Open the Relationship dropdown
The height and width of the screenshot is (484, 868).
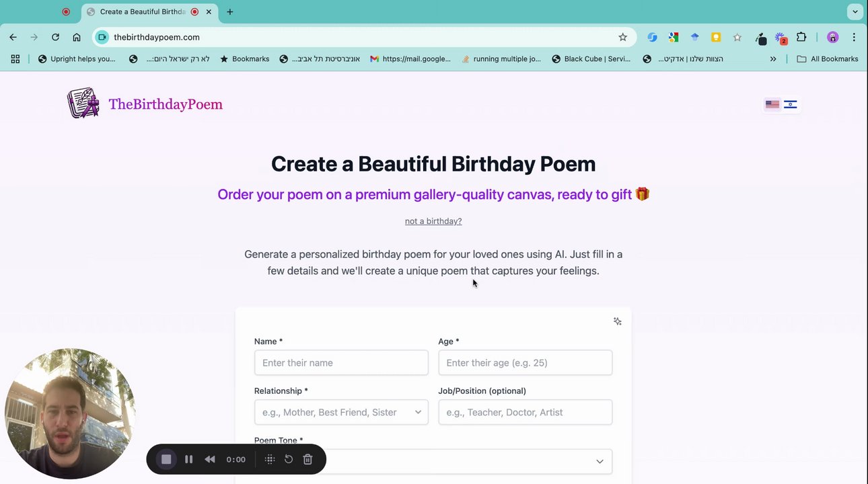coord(341,412)
